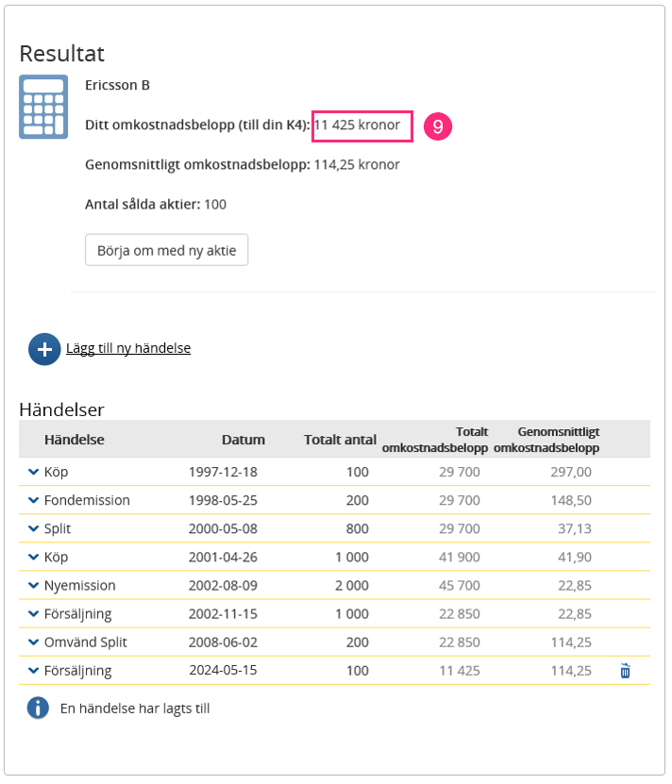Delete the 2024-05-15 Försäljning event with trash icon
Screen dimensions: 672x784
click(625, 671)
